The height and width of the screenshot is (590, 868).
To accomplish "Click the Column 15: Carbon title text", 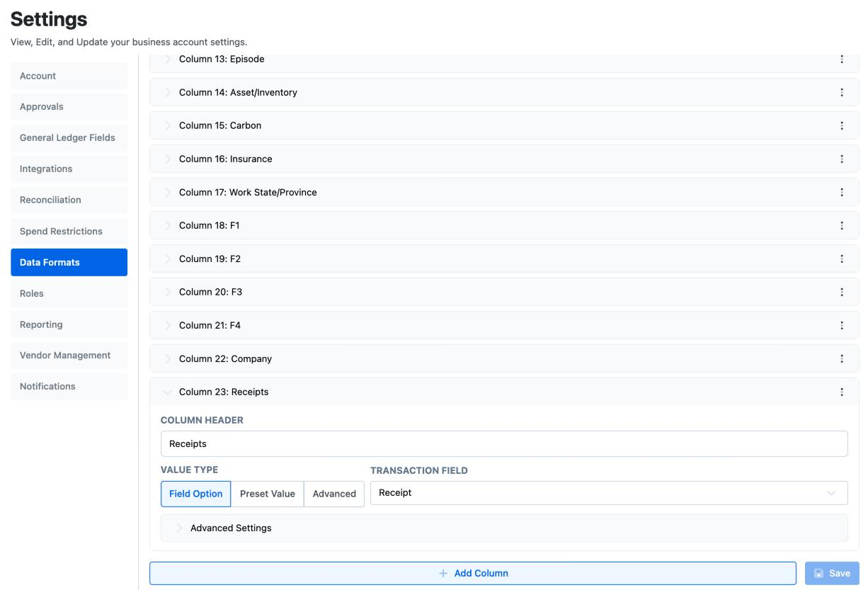I will click(x=220, y=126).
